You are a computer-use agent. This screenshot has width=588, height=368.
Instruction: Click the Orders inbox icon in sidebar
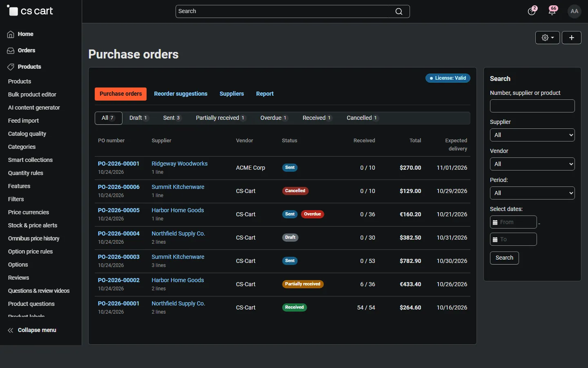pos(11,51)
